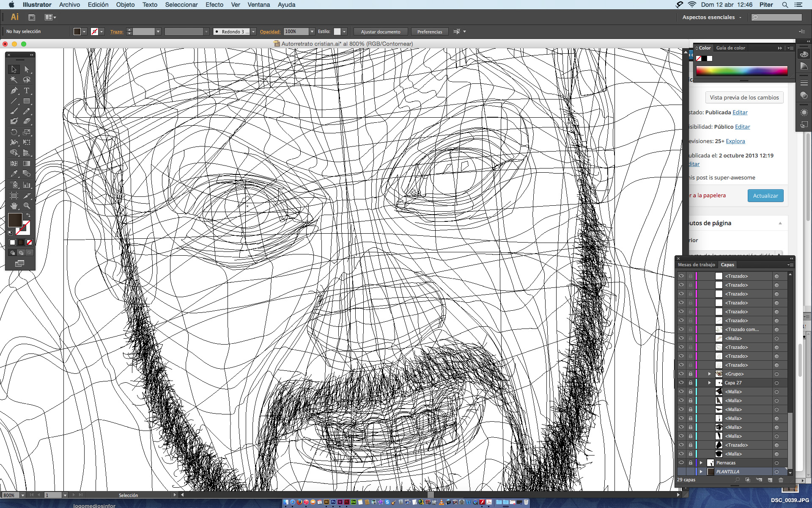The height and width of the screenshot is (508, 812).
Task: Toggle visibility of the Grupo layer
Action: 681,374
